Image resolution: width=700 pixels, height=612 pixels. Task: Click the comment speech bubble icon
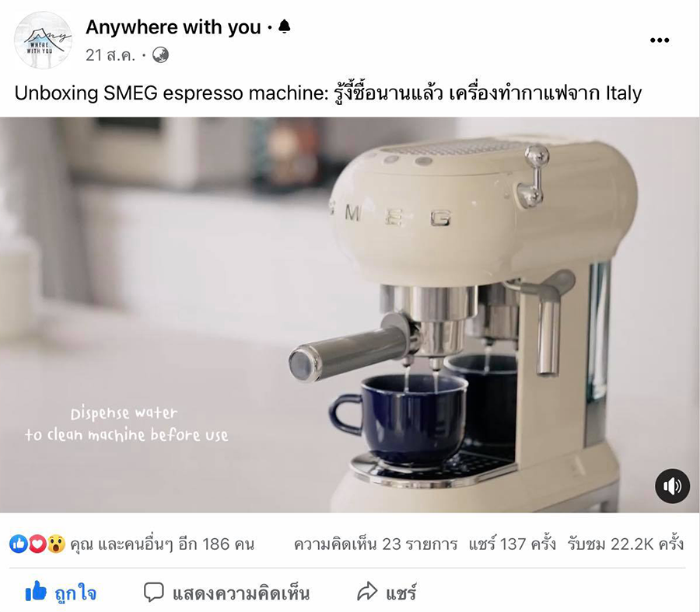pyautogui.click(x=154, y=593)
